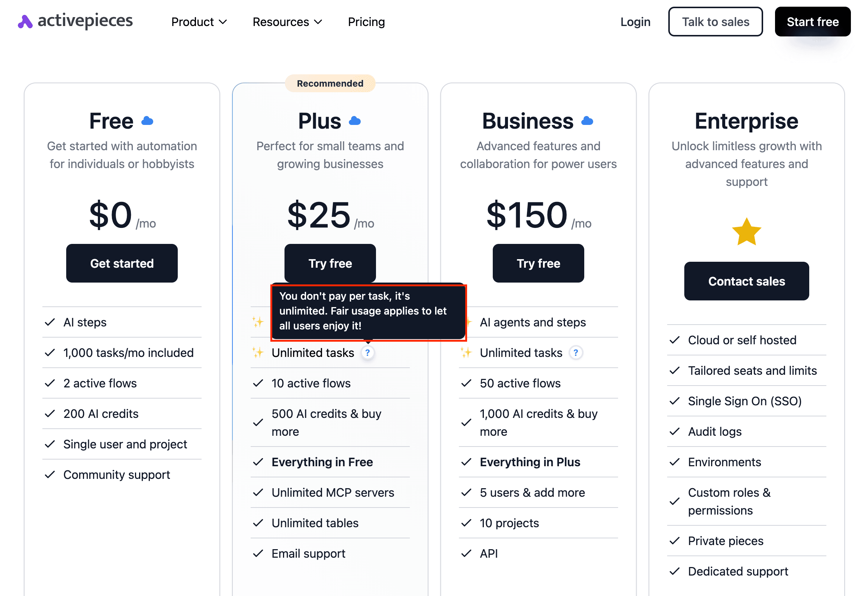
Task: Click the cloud icon beside Free
Action: (x=147, y=120)
